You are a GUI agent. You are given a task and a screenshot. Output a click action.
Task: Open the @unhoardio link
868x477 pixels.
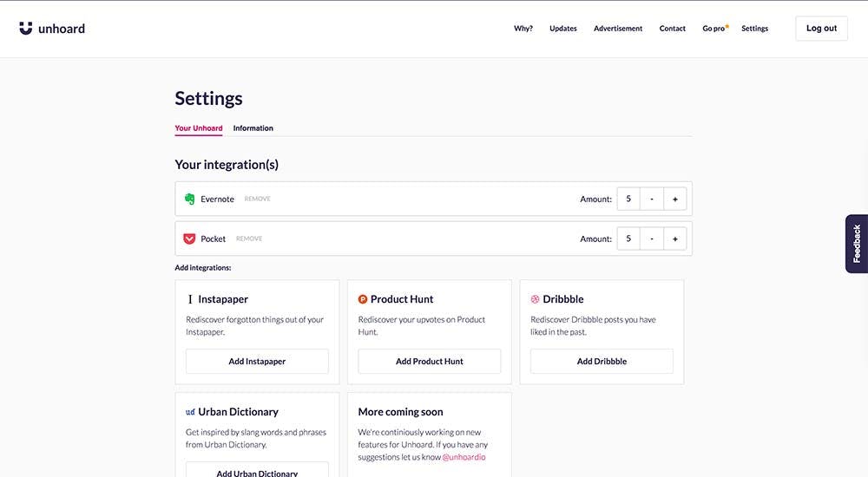pyautogui.click(x=464, y=457)
